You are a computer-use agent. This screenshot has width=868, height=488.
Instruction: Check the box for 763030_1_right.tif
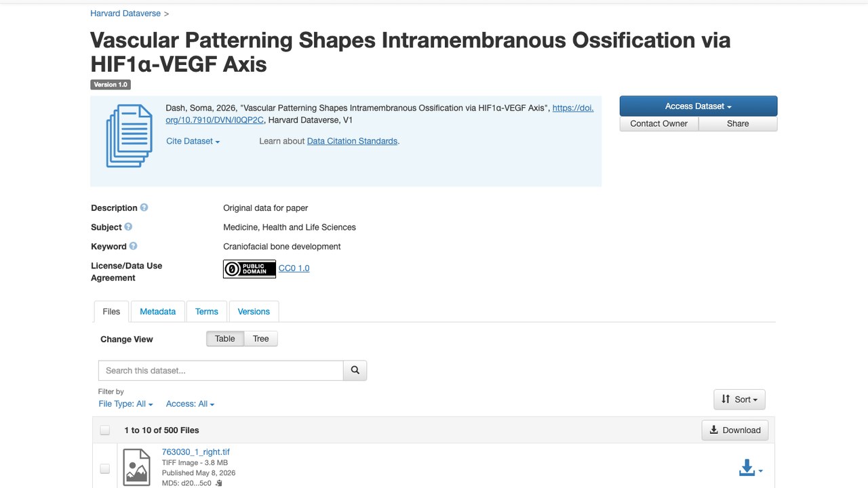pyautogui.click(x=104, y=468)
